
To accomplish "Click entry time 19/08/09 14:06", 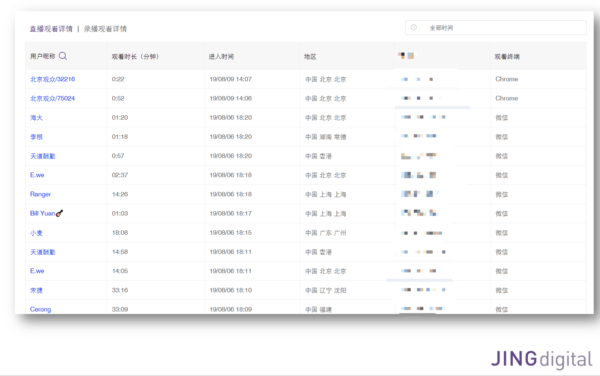I will 231,98.
